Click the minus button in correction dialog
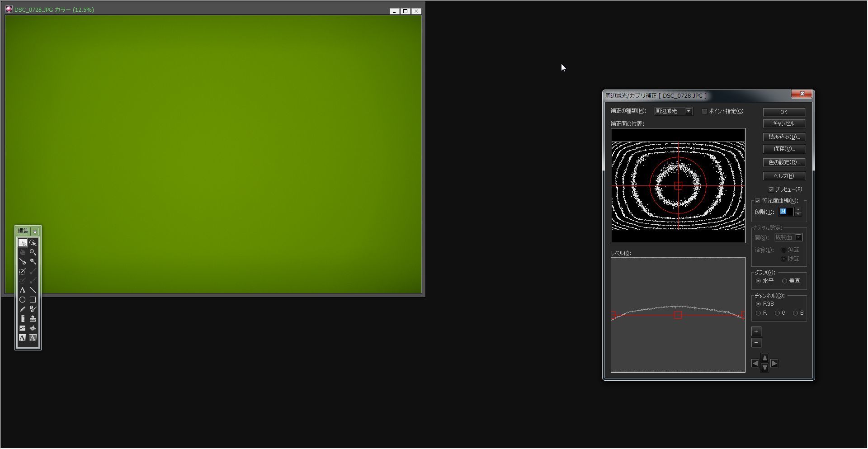 coord(756,343)
